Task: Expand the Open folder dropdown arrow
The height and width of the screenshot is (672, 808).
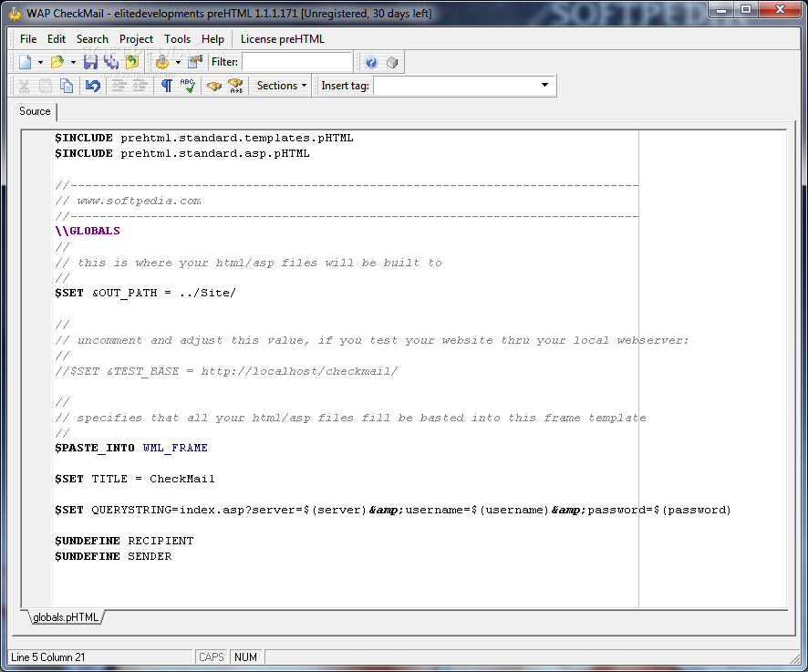Action: pos(73,62)
